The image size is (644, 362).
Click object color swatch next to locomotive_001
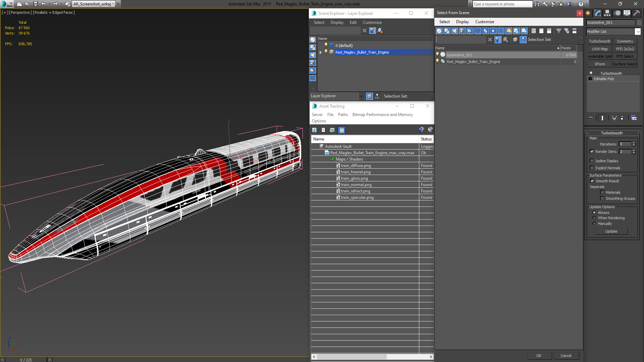pos(639,22)
